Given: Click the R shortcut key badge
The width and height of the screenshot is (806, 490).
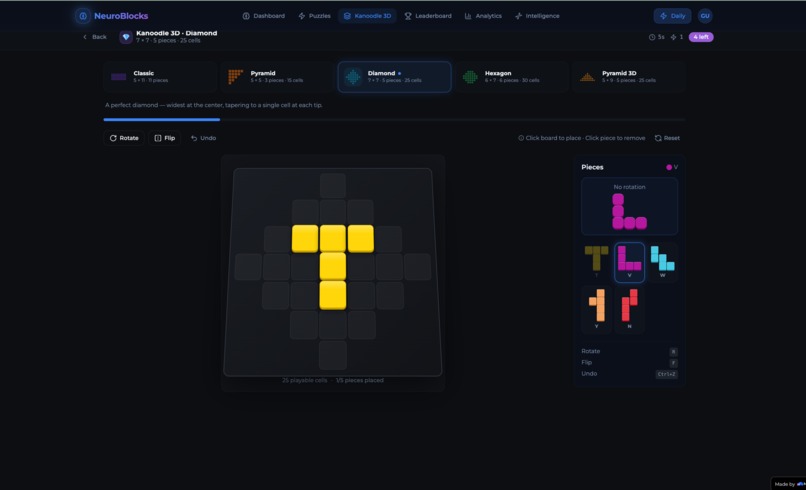Looking at the screenshot, I should [x=673, y=352].
